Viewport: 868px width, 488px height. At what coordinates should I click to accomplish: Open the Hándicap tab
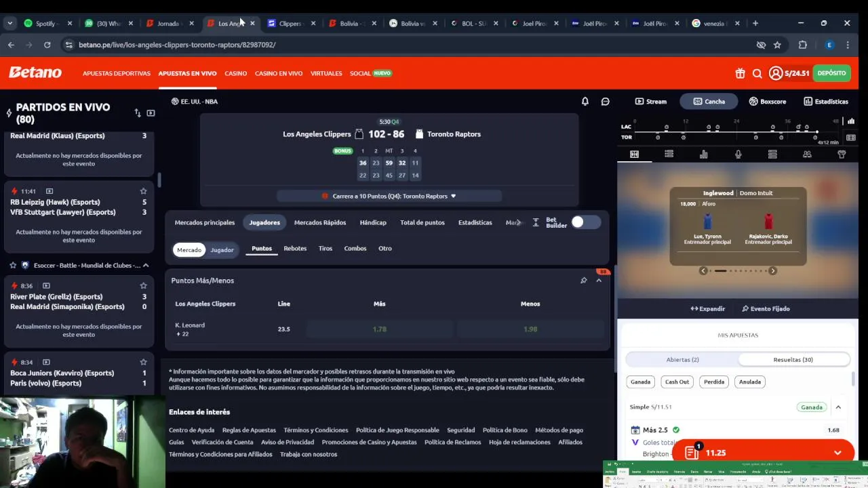[373, 223]
